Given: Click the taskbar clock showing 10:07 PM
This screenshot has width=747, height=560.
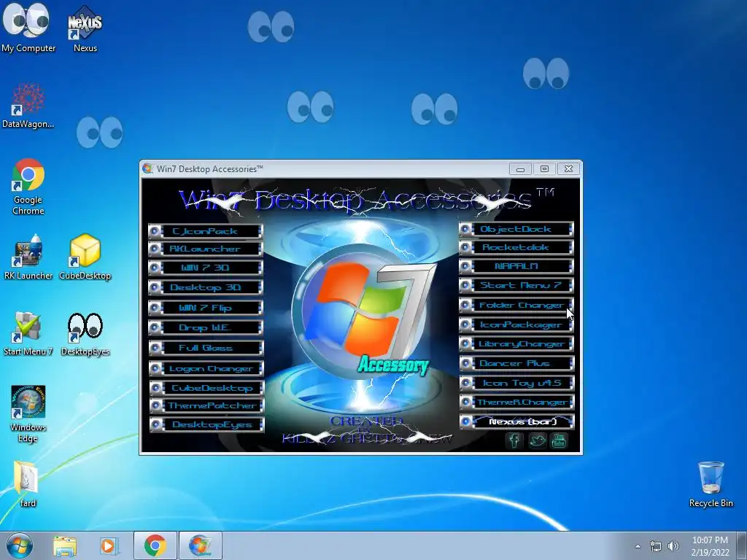Looking at the screenshot, I should 710,545.
